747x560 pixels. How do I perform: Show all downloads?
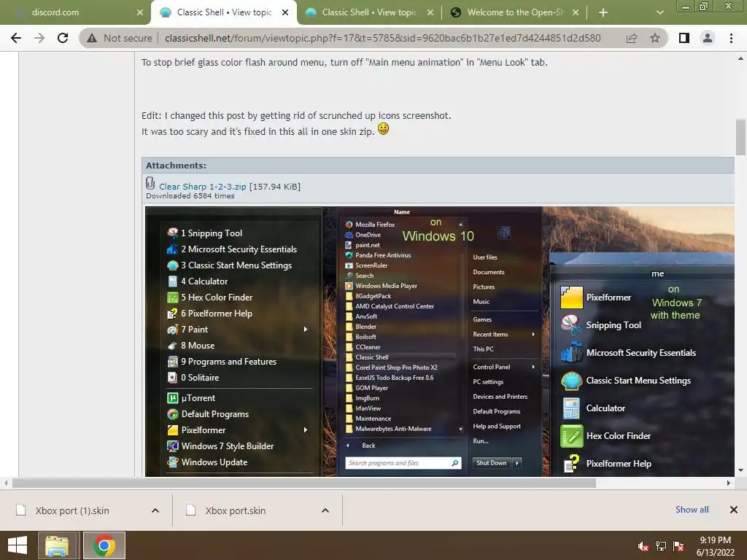point(692,510)
